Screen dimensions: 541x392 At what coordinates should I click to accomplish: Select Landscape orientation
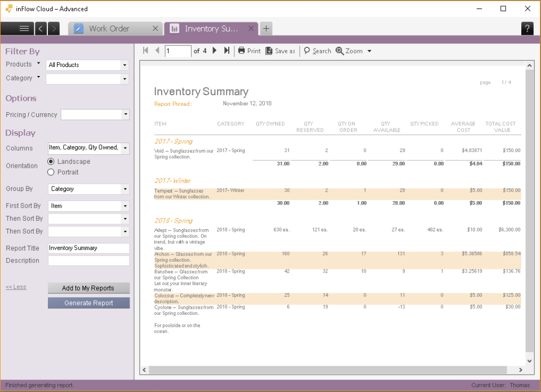click(51, 162)
